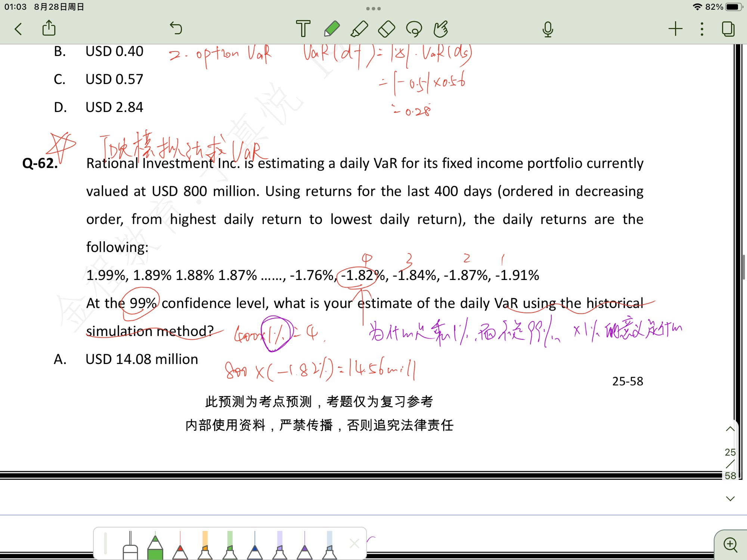Open the three-dot more options menu
747x560 pixels.
point(702,29)
